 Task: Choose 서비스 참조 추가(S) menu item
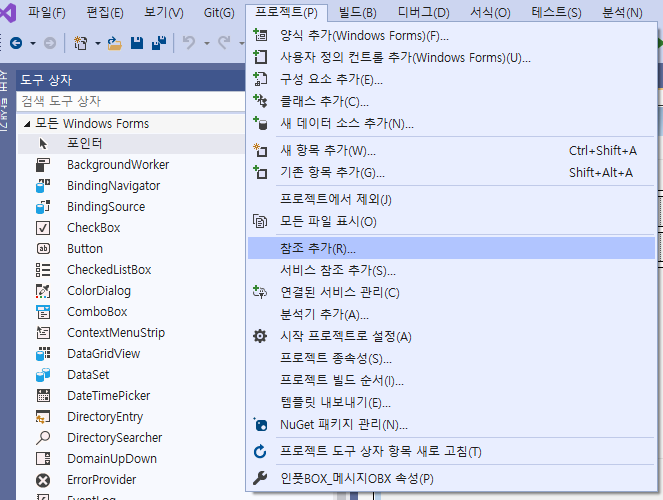(x=451, y=270)
